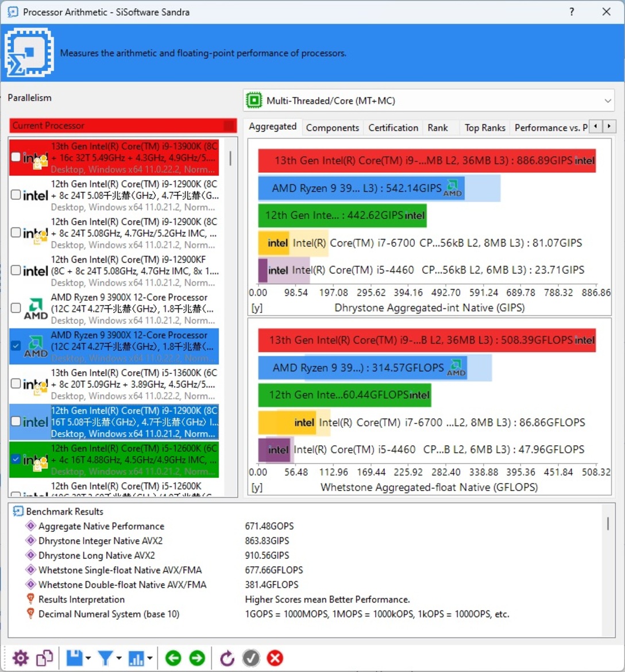Click green 12th Gen 442.62GIPS bar
The width and height of the screenshot is (625, 672).
[x=342, y=215]
